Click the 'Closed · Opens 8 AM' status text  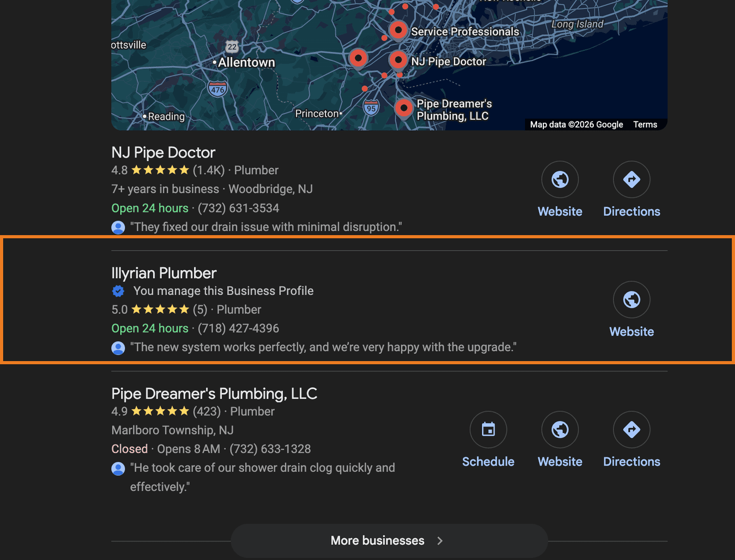pos(166,449)
